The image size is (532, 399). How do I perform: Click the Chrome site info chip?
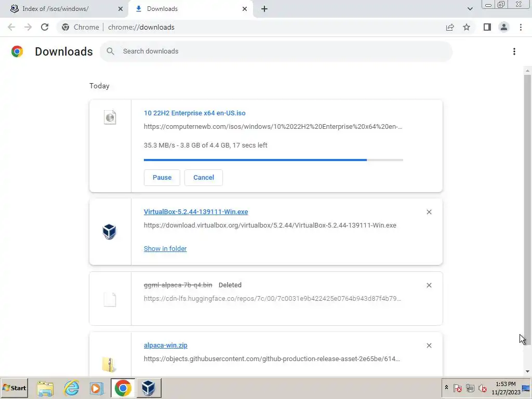81,27
